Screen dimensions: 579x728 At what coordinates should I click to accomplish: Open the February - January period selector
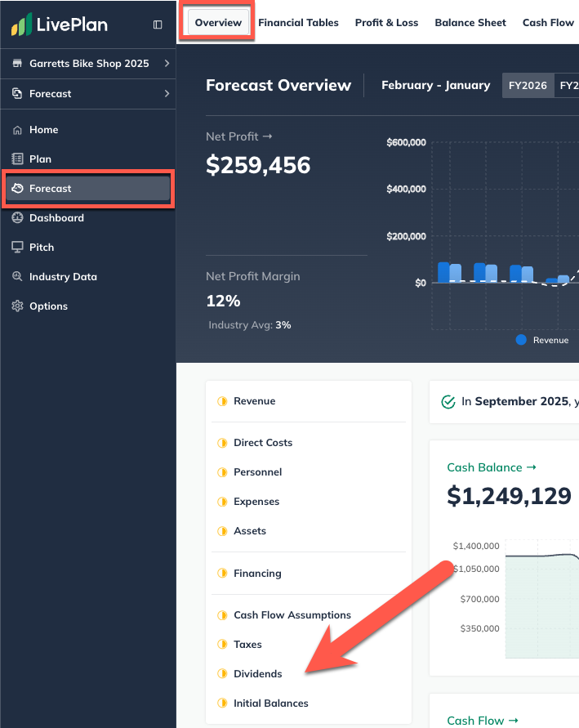pos(435,85)
